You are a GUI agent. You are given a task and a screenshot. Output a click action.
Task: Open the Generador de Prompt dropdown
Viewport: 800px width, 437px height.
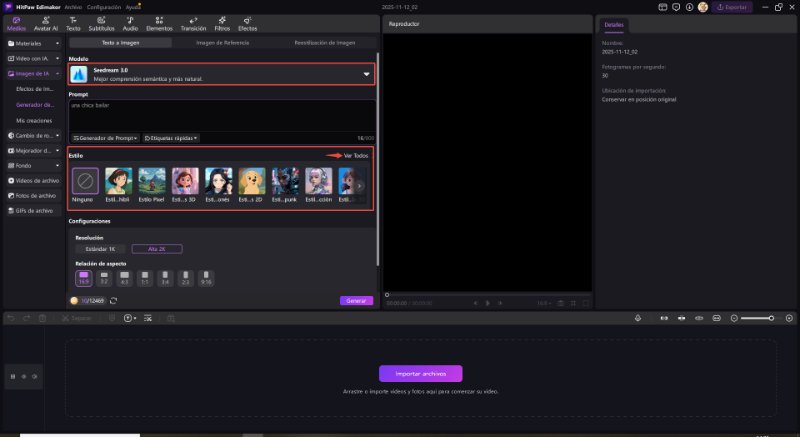105,138
